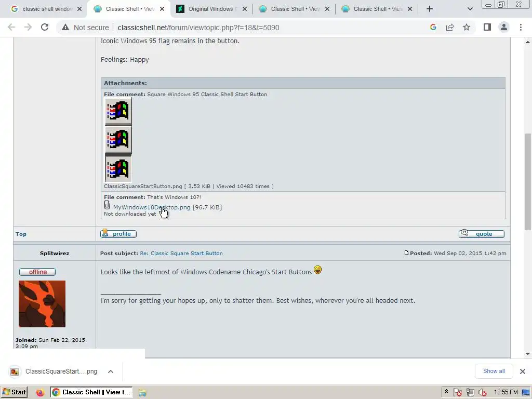Viewport: 532px width, 399px height.
Task: Close the downloads bar
Action: click(523, 371)
